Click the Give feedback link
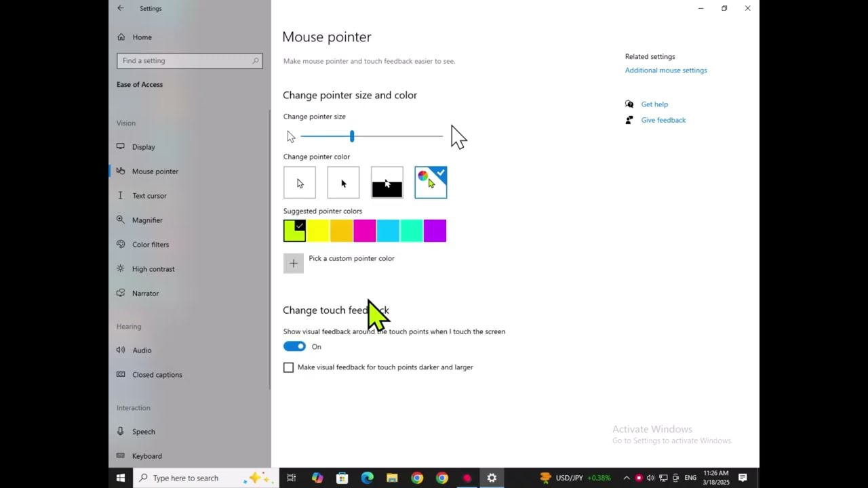 pos(663,120)
